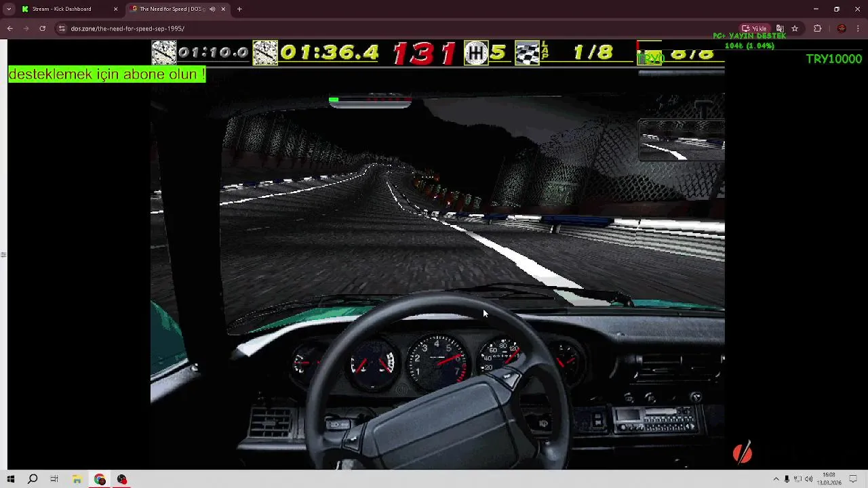The height and width of the screenshot is (488, 868).
Task: Reload the dos.zone page
Action: (42, 28)
